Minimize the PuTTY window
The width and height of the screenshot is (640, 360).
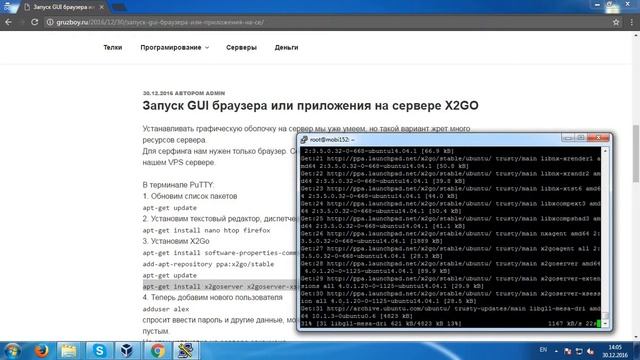[567, 138]
